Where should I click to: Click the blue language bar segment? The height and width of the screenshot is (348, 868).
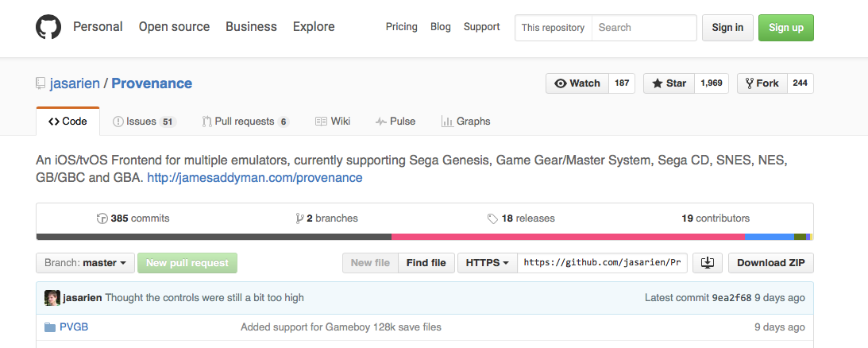(x=770, y=237)
